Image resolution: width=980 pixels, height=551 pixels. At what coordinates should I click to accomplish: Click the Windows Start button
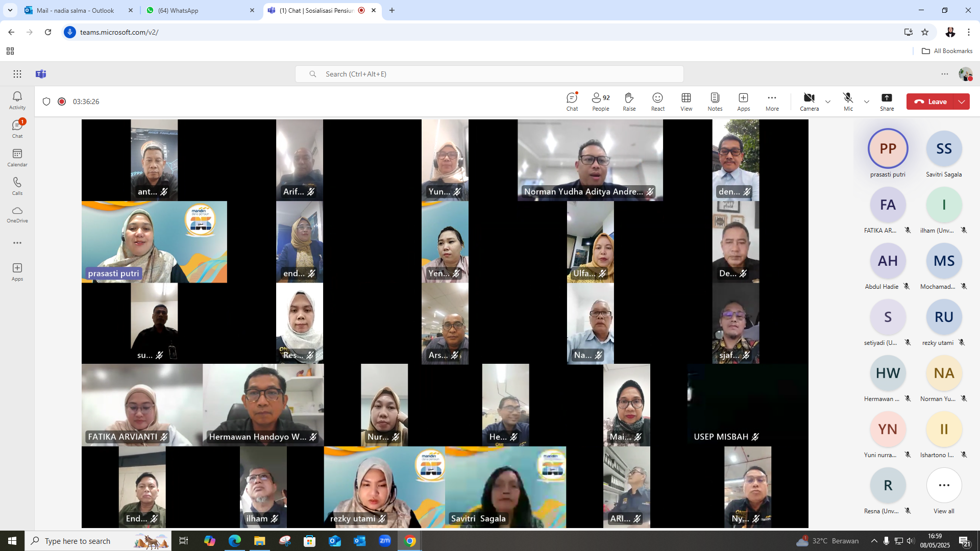12,541
